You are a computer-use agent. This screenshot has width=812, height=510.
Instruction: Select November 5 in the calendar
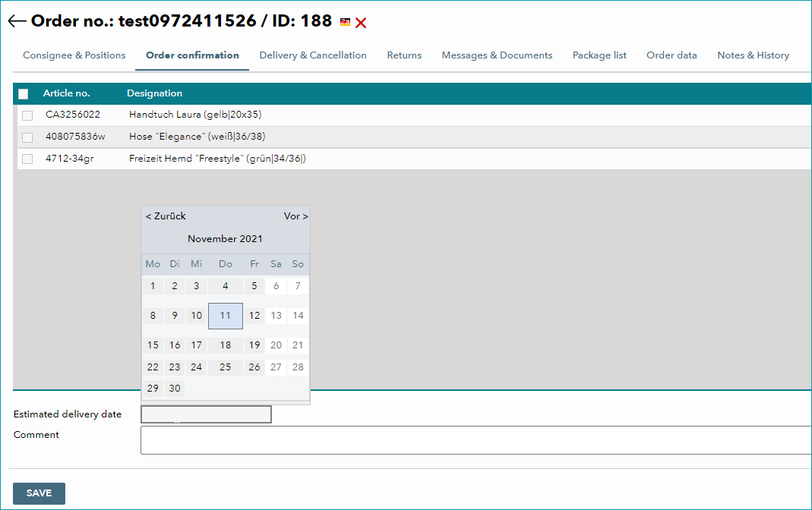254,286
